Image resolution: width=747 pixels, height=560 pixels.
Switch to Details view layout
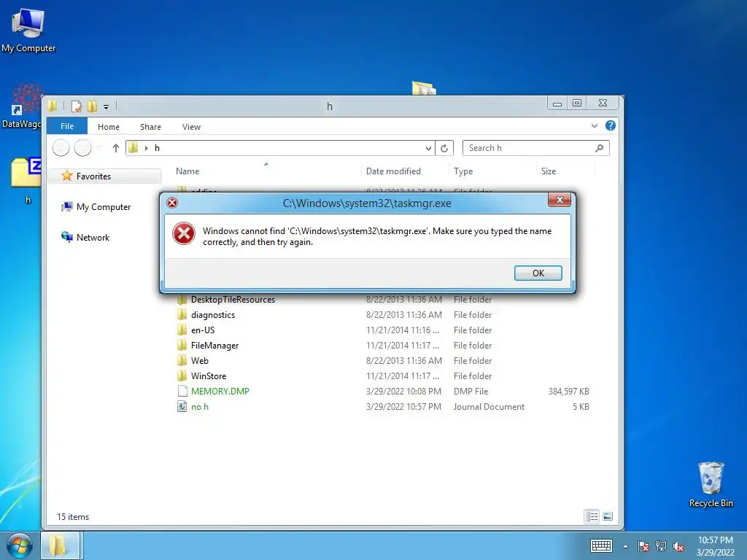click(x=592, y=517)
